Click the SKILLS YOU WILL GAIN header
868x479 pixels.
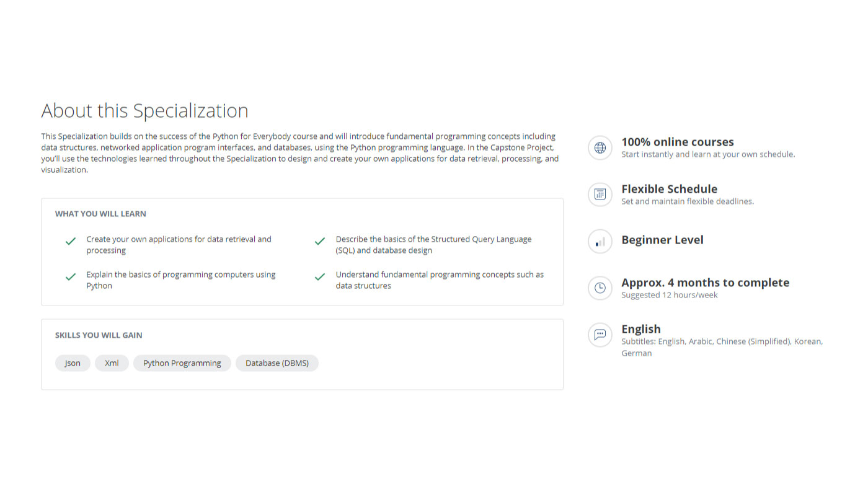click(x=99, y=335)
